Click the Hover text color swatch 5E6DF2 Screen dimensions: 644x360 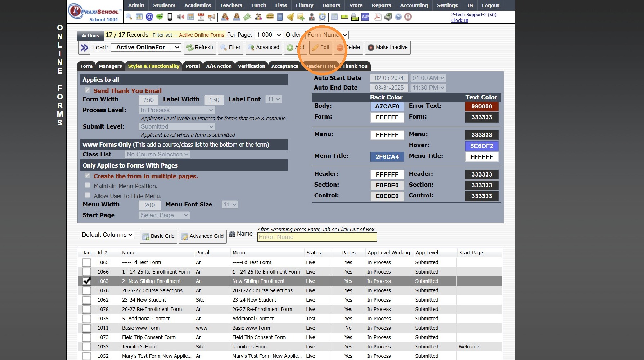click(481, 146)
